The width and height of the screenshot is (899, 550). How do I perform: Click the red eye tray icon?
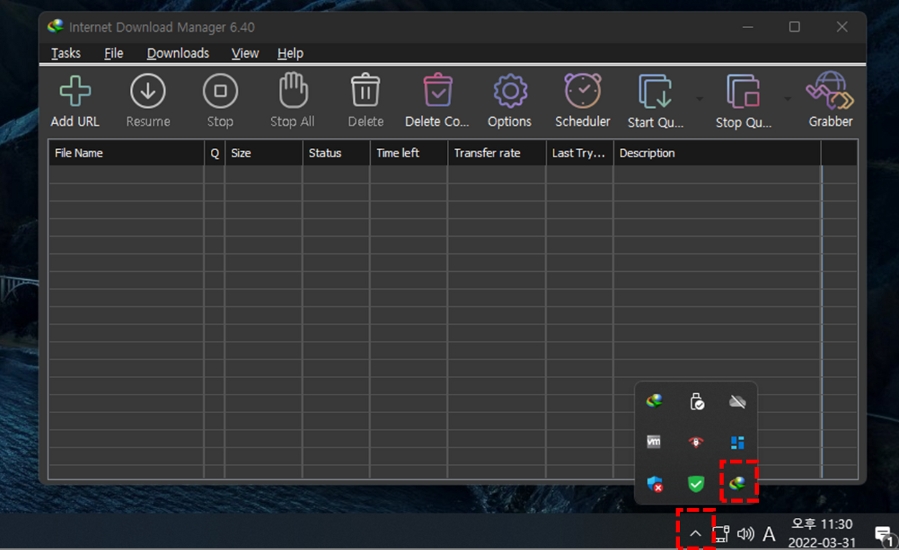pyautogui.click(x=695, y=442)
